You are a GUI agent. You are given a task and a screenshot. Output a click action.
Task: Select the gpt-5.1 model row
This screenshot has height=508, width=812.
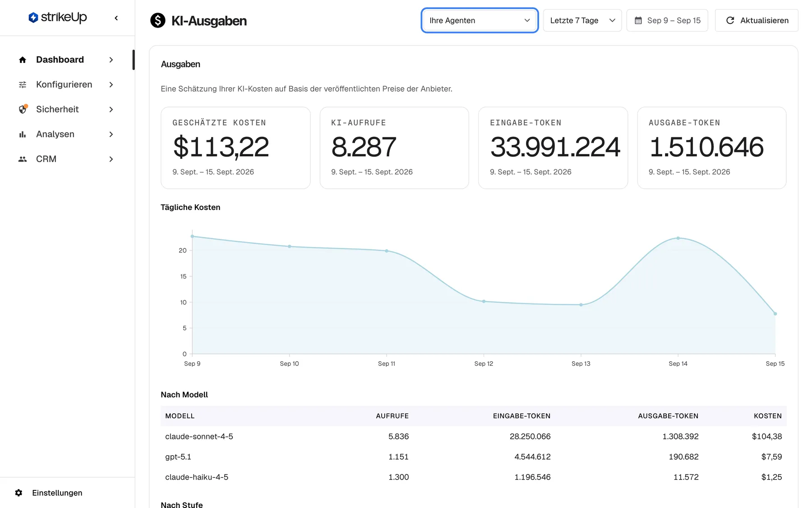point(473,457)
